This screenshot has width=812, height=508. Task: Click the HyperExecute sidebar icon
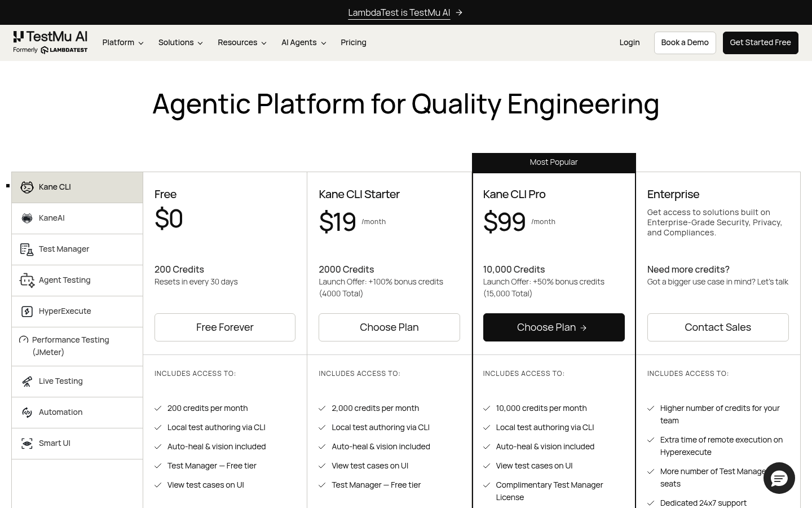point(27,312)
